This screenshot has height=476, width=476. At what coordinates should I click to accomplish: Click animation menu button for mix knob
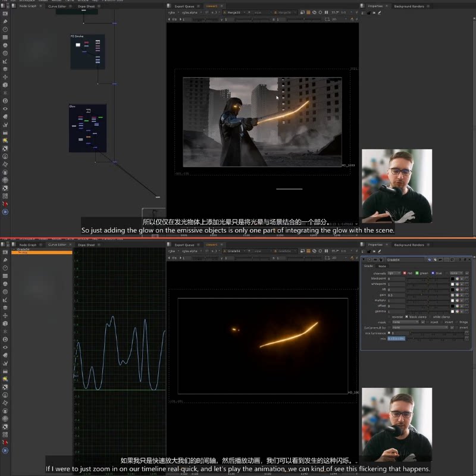coord(466,338)
